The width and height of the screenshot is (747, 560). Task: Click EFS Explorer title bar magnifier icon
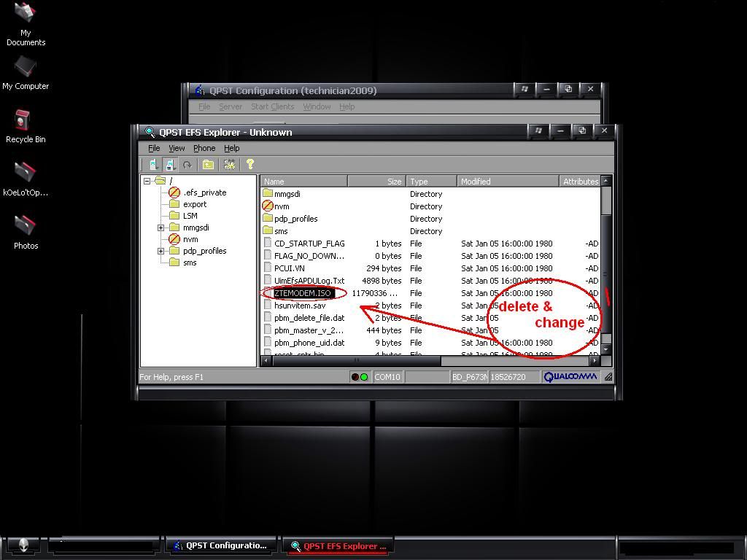(x=150, y=131)
